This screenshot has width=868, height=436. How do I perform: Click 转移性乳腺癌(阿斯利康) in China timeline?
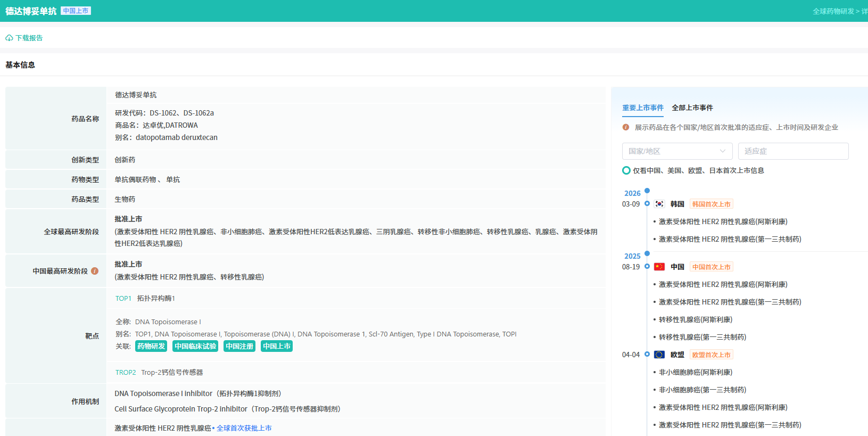696,319
